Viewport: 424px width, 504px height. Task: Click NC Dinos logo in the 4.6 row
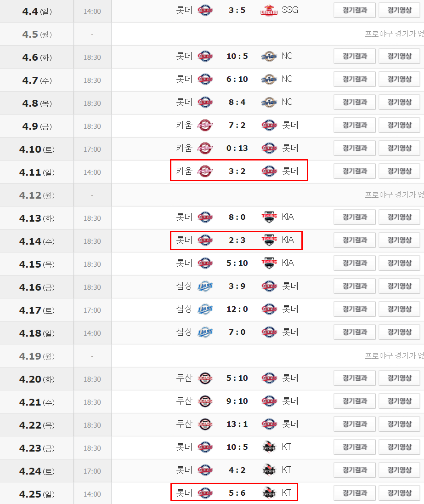pos(269,56)
